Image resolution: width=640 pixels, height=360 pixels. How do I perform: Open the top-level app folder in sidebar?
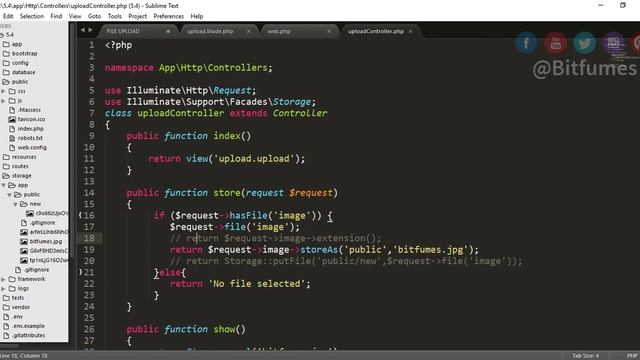click(17, 44)
